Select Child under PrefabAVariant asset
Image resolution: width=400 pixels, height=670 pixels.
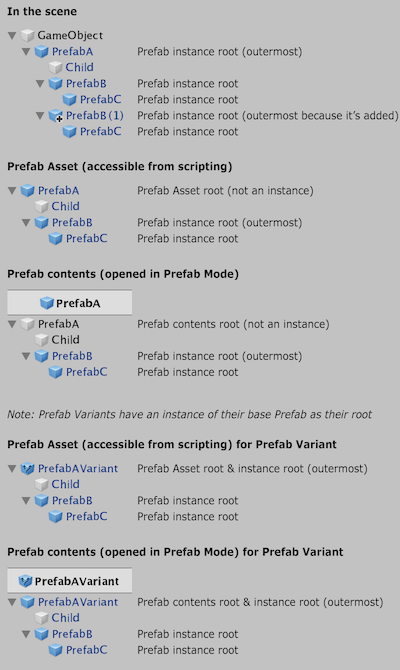(65, 485)
